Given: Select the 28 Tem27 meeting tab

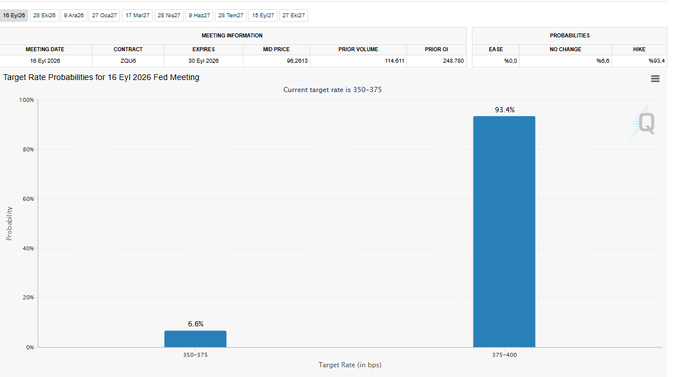Looking at the screenshot, I should [x=231, y=16].
